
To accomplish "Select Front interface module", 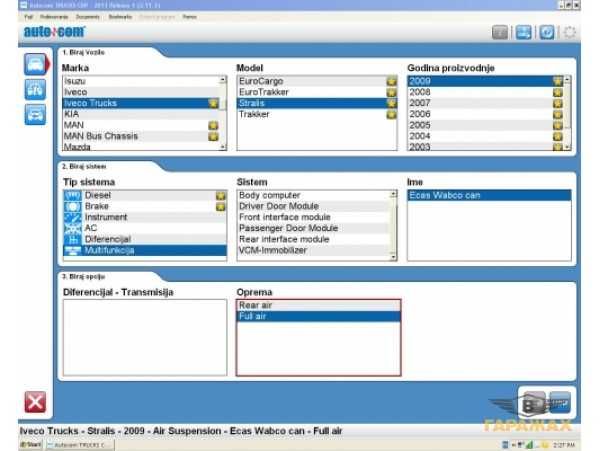I will 313,217.
